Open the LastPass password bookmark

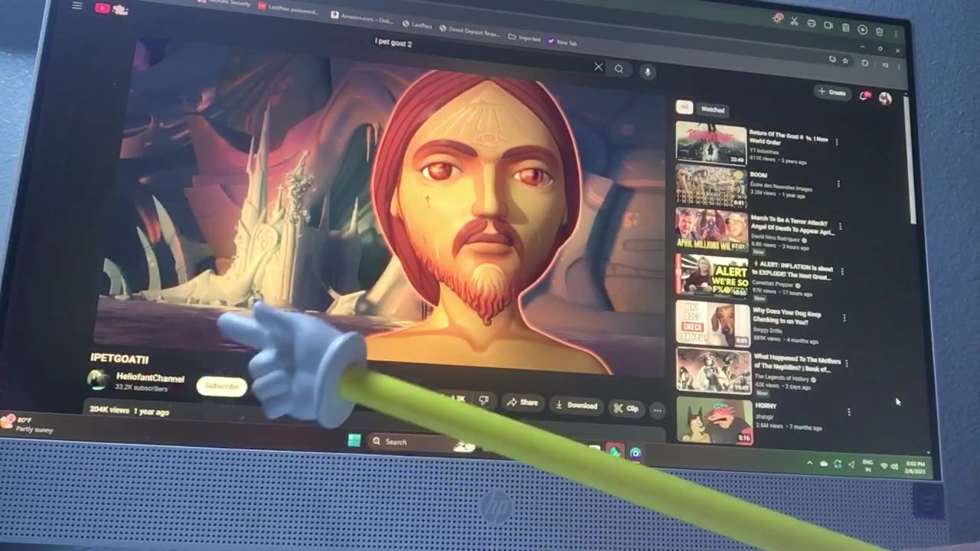point(287,7)
